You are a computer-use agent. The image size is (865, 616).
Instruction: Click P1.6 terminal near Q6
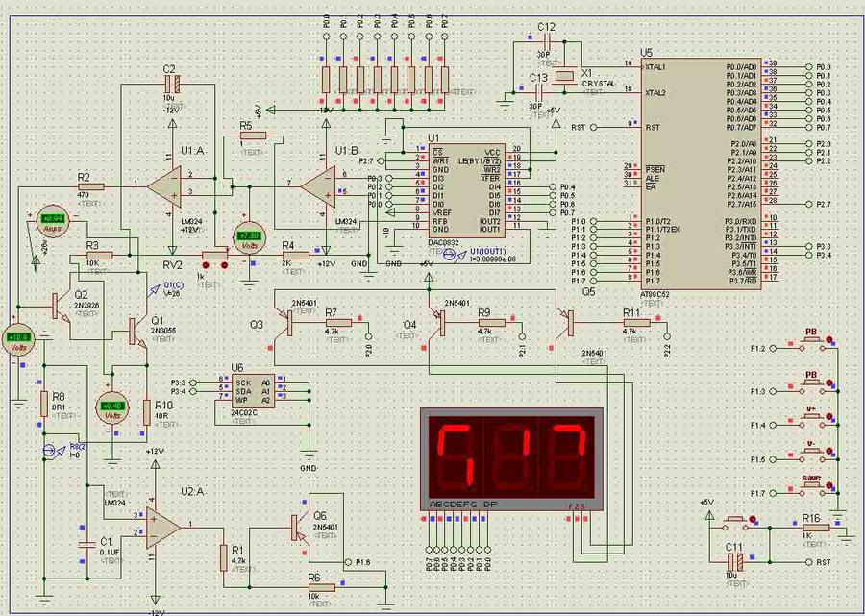(348, 562)
